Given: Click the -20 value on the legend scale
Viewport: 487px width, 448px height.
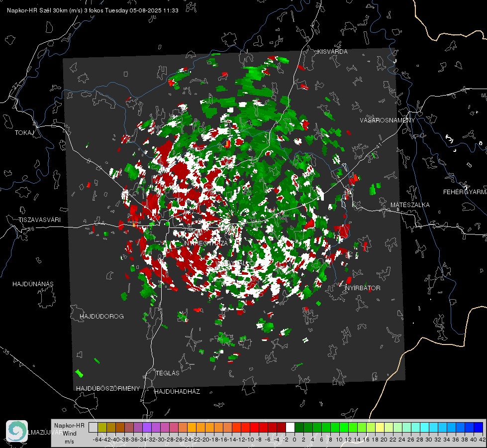Looking at the screenshot, I should [204, 440].
